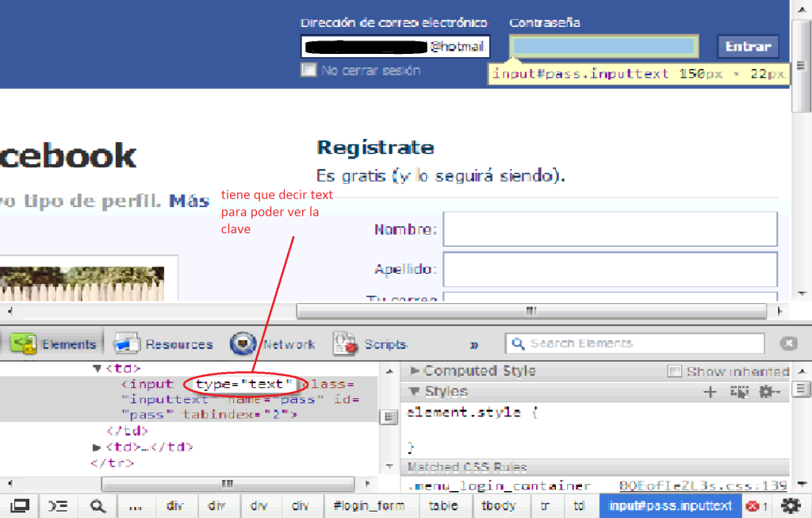
Task: Click the email address field
Action: pos(395,46)
